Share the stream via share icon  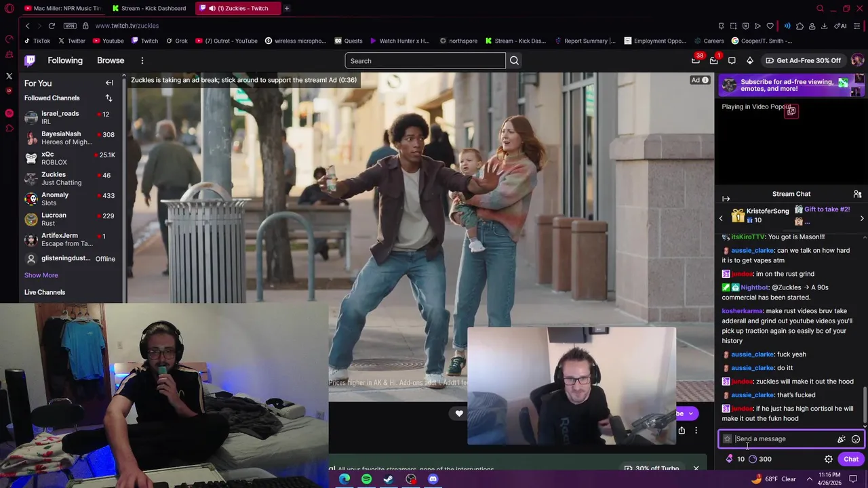tap(682, 430)
